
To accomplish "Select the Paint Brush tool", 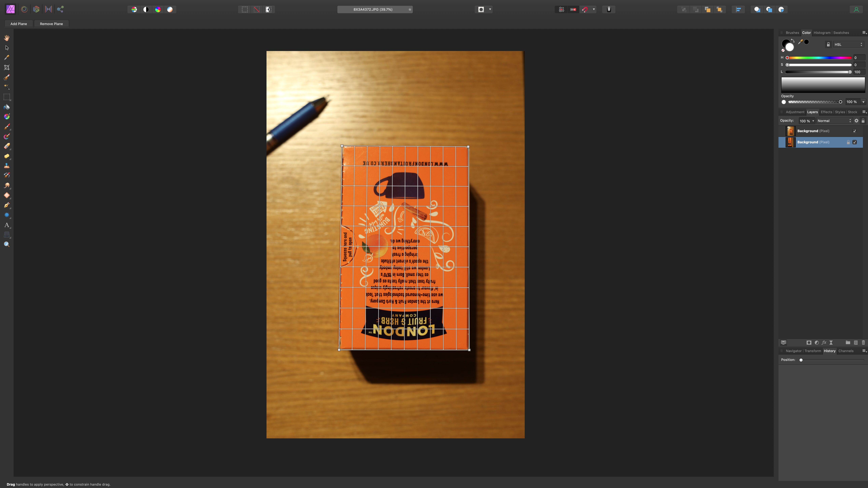I will 7,126.
